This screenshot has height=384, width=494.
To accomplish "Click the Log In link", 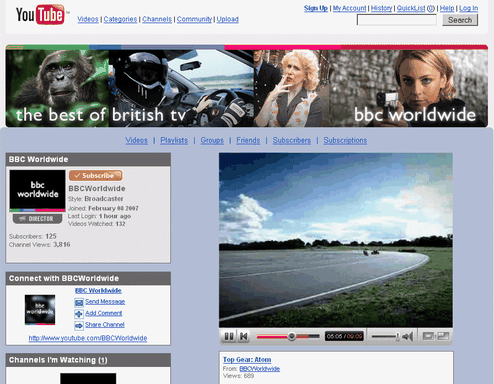I will click(468, 8).
